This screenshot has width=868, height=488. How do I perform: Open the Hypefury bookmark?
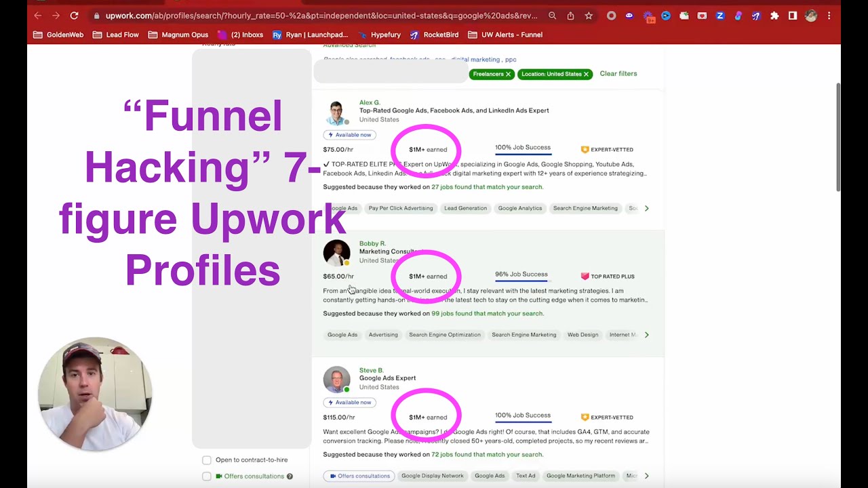380,35
